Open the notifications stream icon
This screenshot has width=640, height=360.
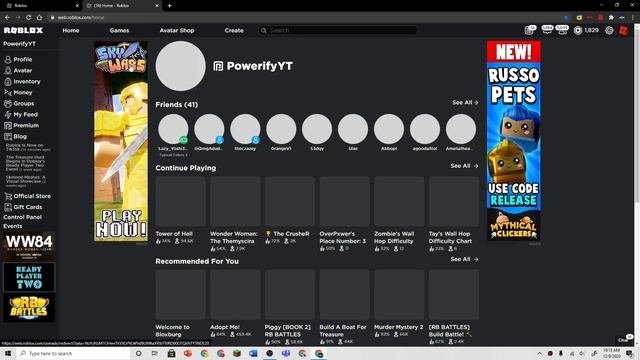pyautogui.click(x=530, y=30)
